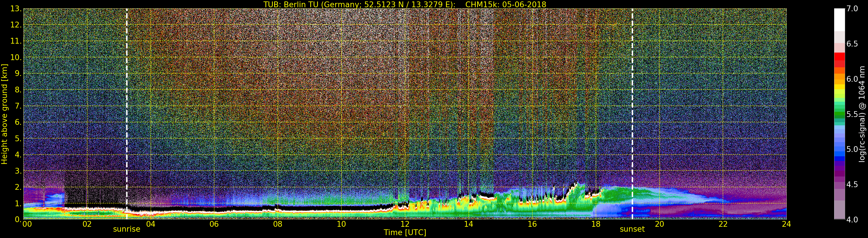Click the colorbar value '5.5'
Screen dimensions: 868x238
pyautogui.click(x=852, y=114)
